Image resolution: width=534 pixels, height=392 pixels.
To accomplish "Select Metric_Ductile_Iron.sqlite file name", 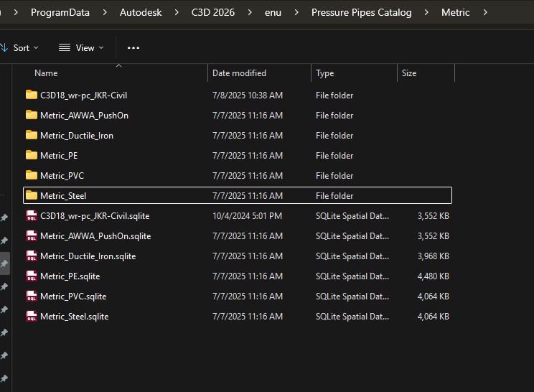I will click(88, 256).
